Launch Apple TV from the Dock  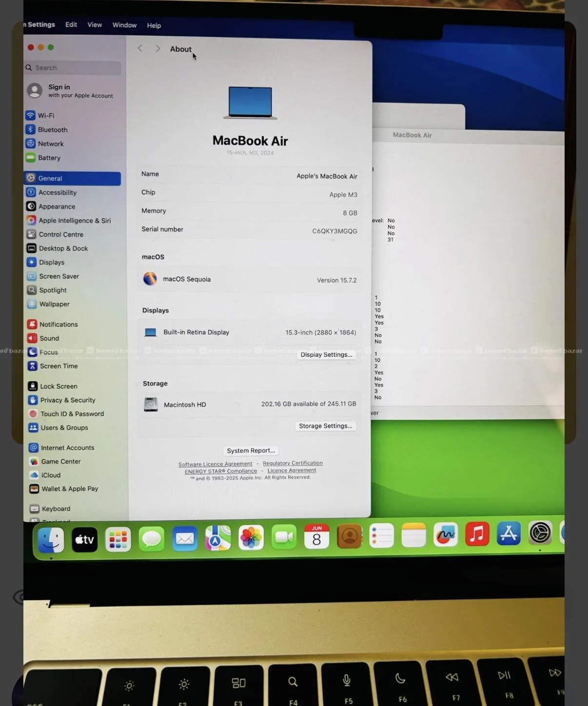point(84,540)
